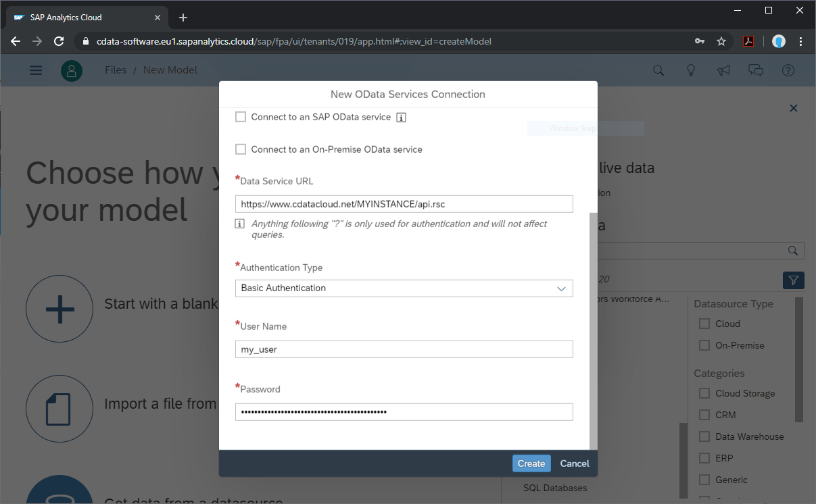The width and height of the screenshot is (816, 504).
Task: Click Files in the breadcrumb navigation
Action: point(116,70)
